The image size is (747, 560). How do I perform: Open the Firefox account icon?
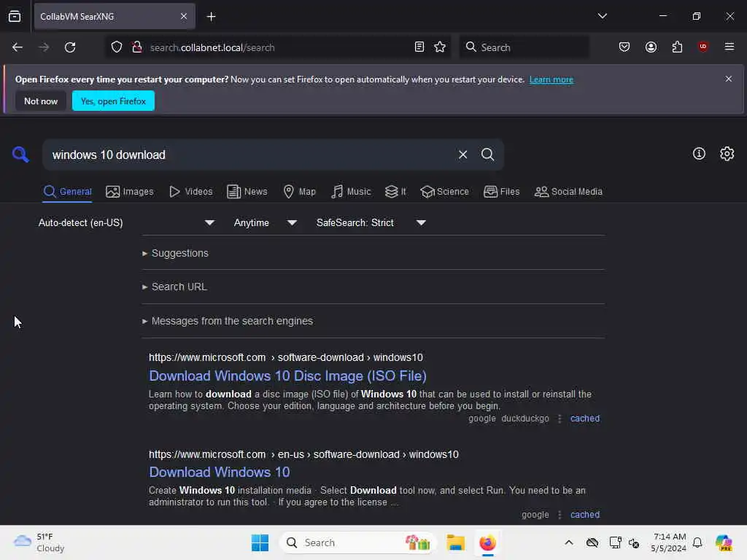click(651, 47)
